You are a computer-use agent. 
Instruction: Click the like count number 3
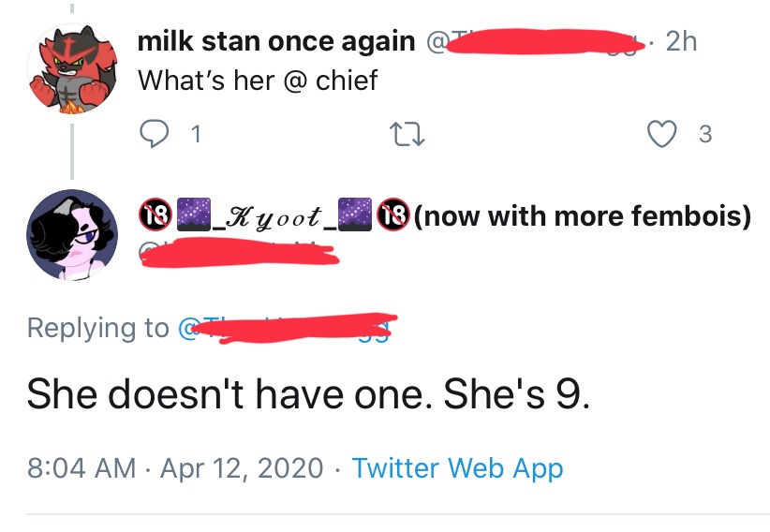(x=705, y=135)
